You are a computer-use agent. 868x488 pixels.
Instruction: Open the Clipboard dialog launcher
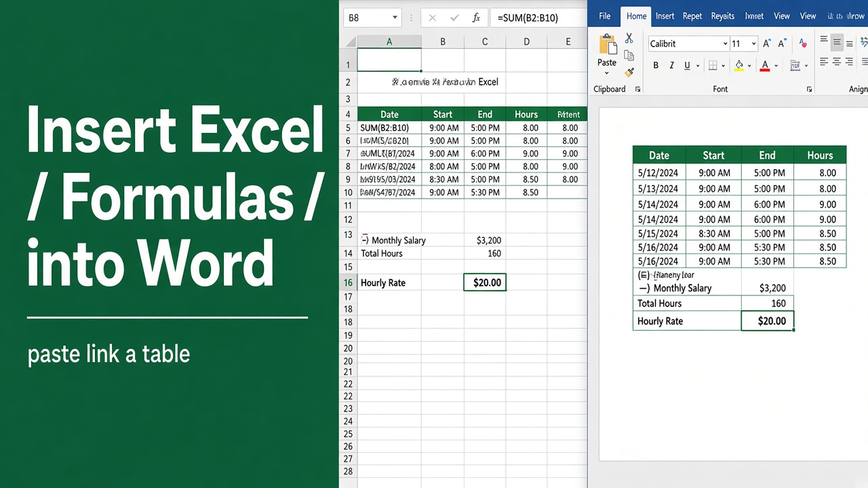pyautogui.click(x=637, y=89)
